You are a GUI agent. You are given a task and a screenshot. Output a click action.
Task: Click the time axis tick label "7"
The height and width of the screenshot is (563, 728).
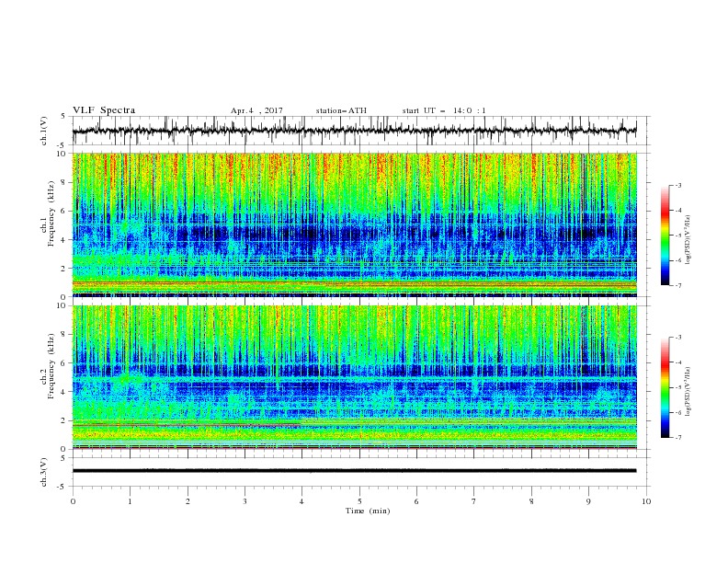tap(474, 501)
